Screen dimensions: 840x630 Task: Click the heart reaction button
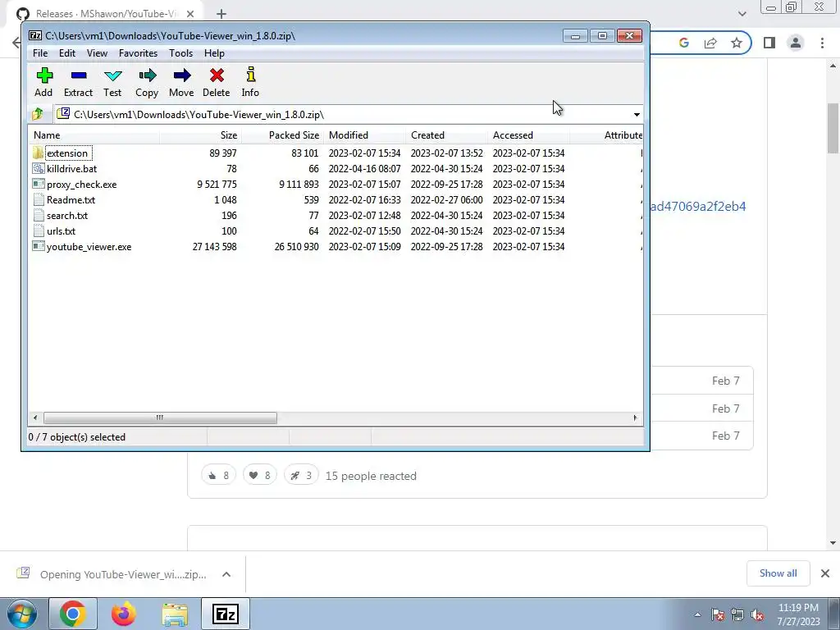260,475
